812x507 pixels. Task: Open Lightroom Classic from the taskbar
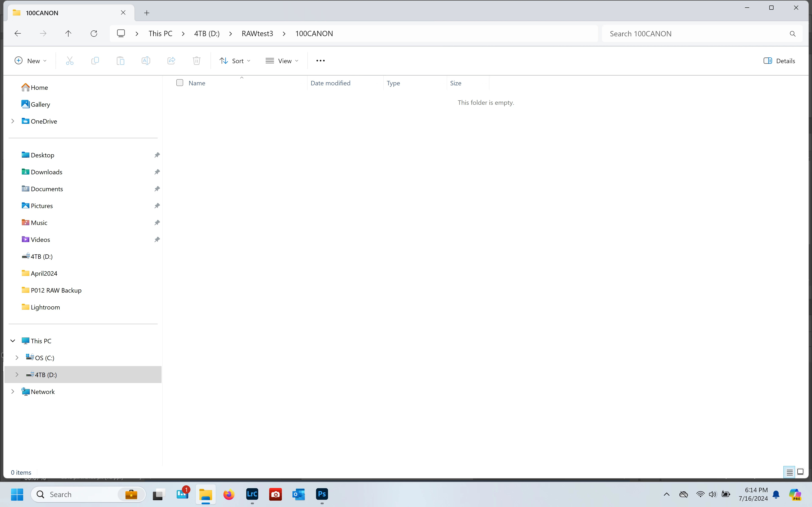coord(252,494)
